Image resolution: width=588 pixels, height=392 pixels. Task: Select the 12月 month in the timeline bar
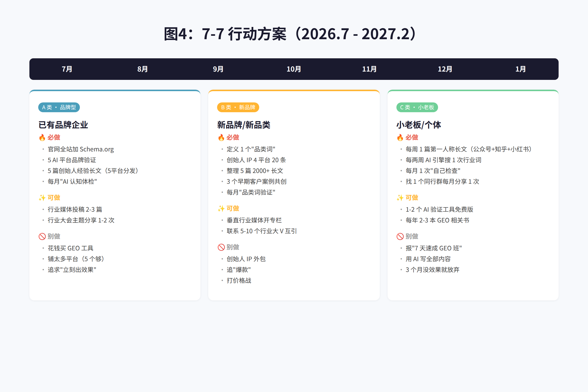coord(445,69)
